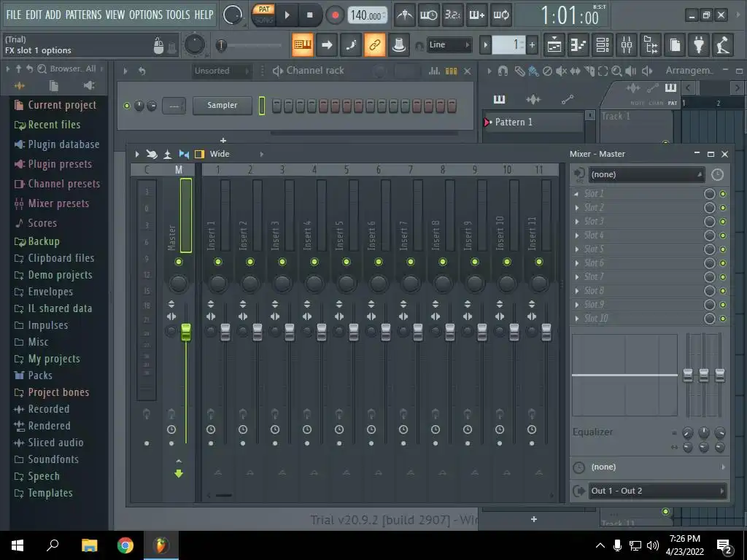Open the OPTIONS menu

click(x=146, y=15)
